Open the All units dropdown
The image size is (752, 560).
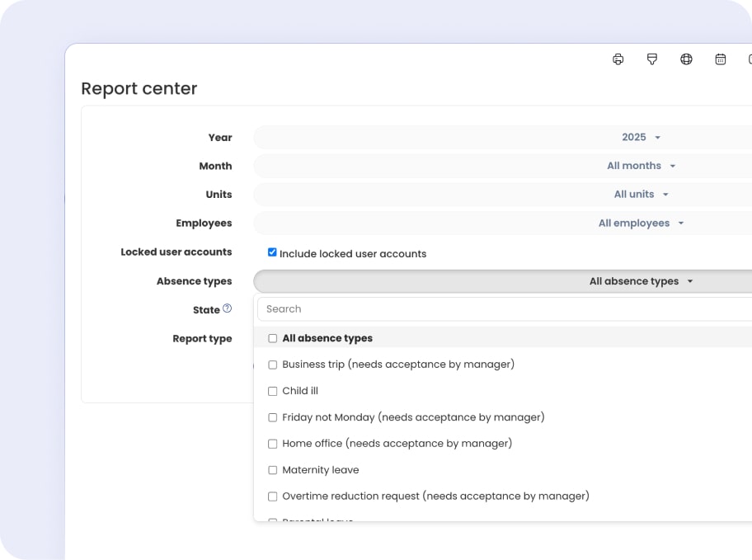pyautogui.click(x=641, y=195)
